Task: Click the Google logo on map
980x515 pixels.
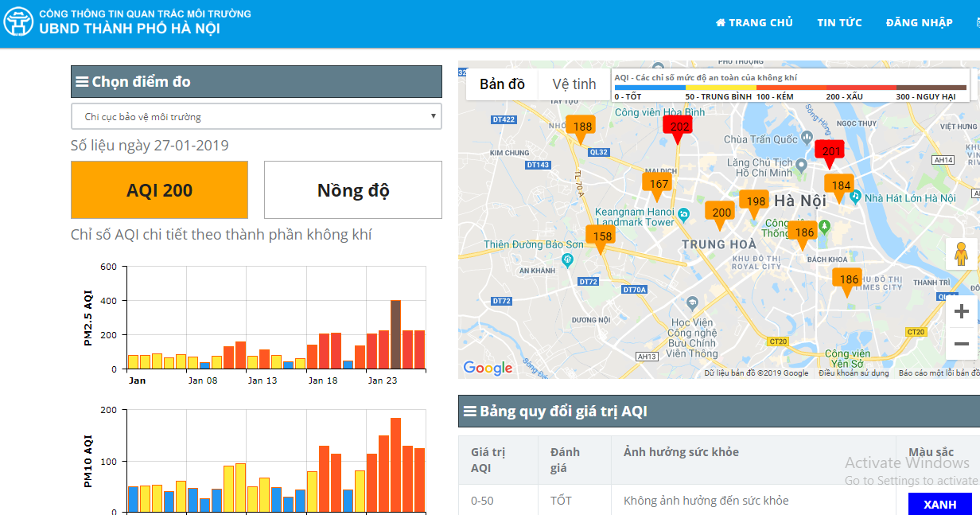Action: click(x=488, y=368)
